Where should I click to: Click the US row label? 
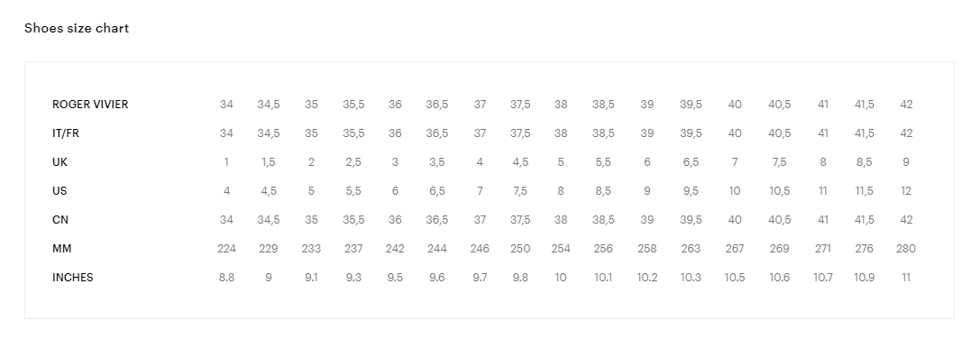pos(60,190)
